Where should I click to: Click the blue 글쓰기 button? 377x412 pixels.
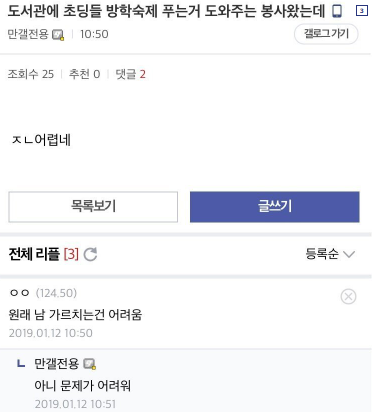tap(275, 207)
